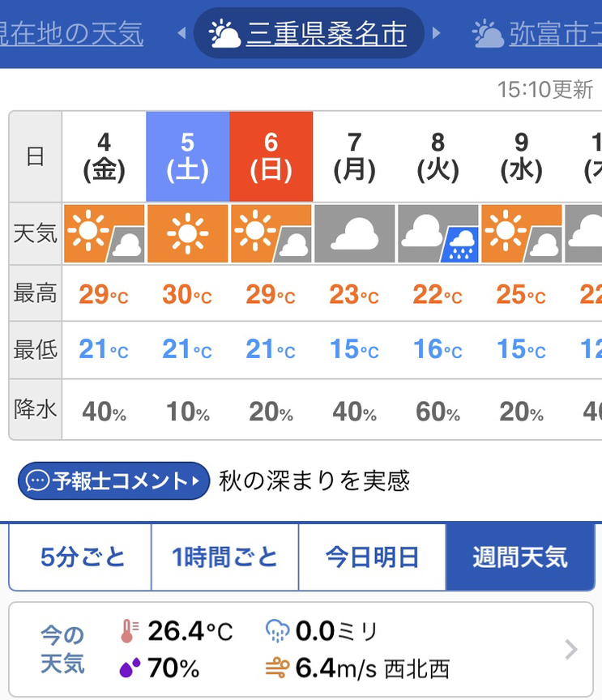Click Friday the 4th weather icon

click(x=104, y=234)
